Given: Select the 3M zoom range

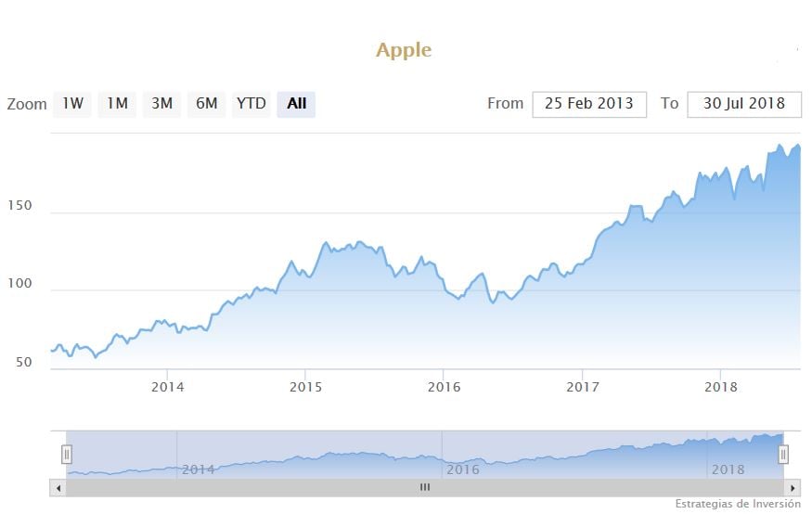Looking at the screenshot, I should (x=161, y=103).
